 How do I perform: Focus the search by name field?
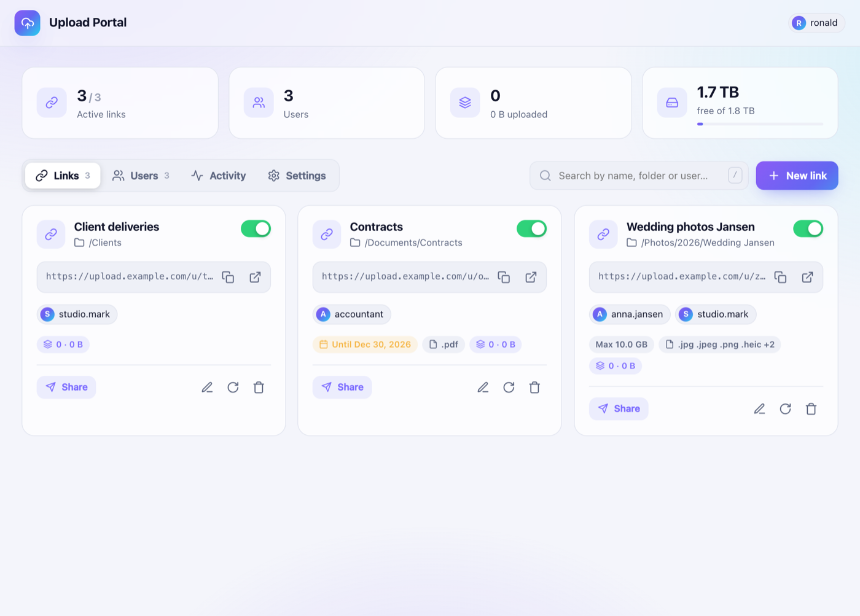click(639, 176)
